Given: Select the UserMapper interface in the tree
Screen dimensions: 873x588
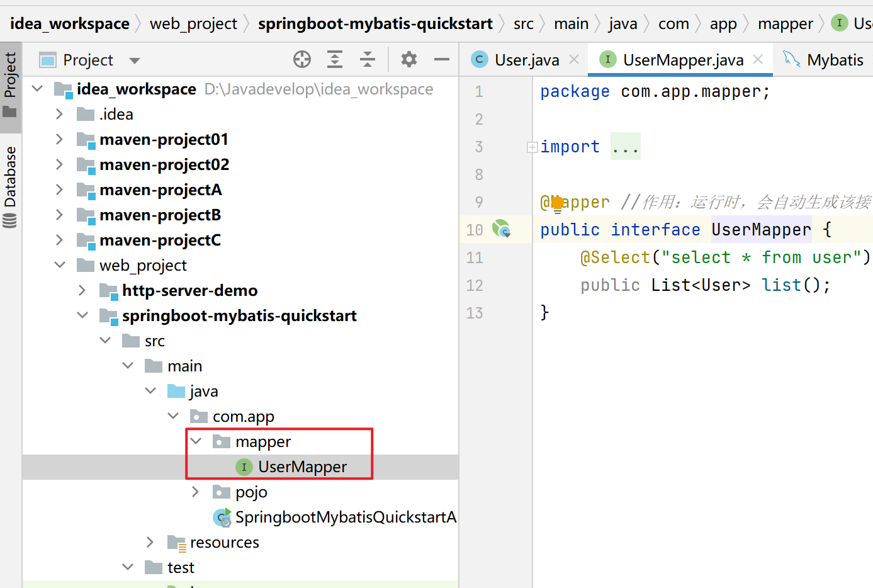Looking at the screenshot, I should [240, 466].
